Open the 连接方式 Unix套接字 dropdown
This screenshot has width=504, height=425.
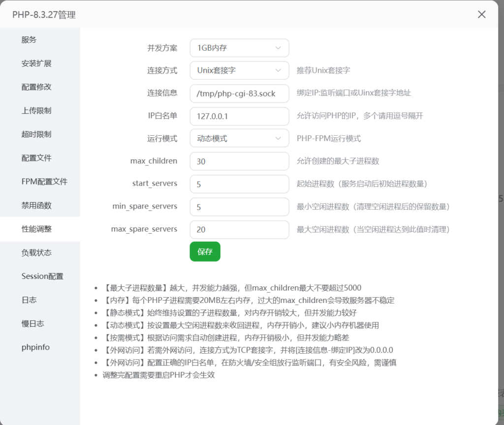point(239,70)
